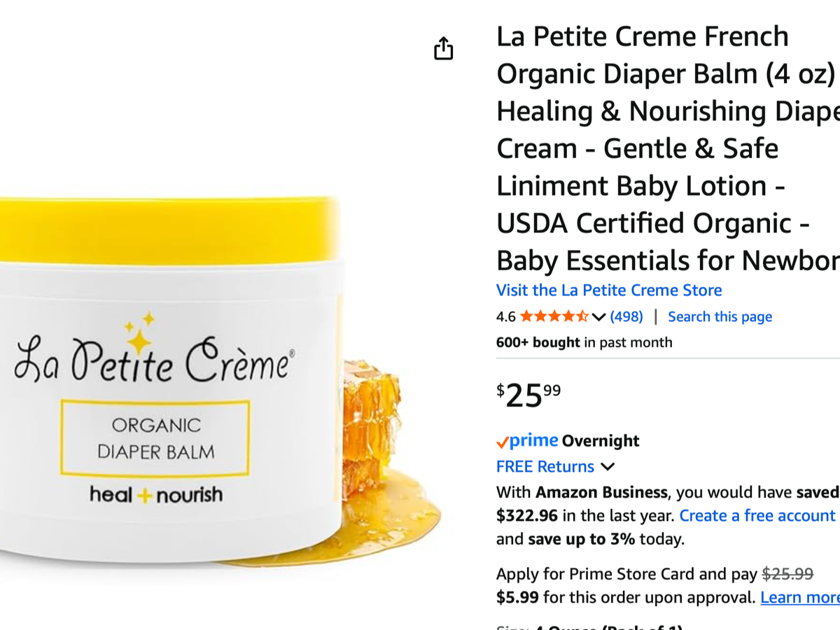Click the 4.6 rating number

[505, 316]
